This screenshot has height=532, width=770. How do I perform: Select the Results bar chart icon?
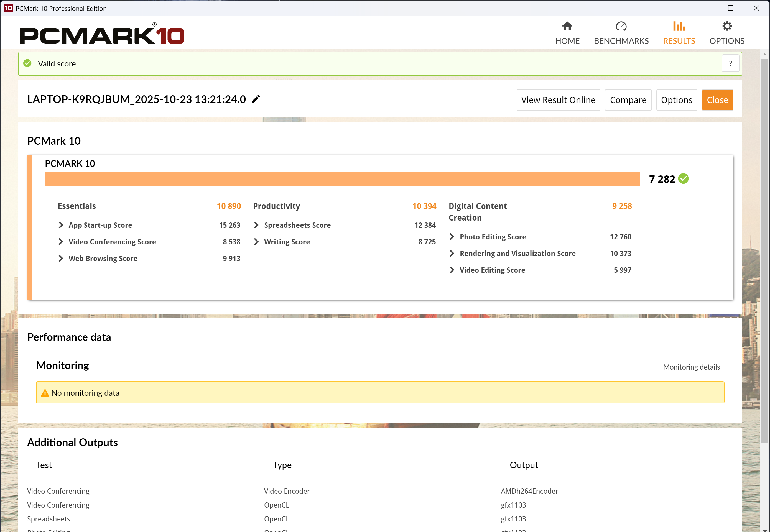679,26
